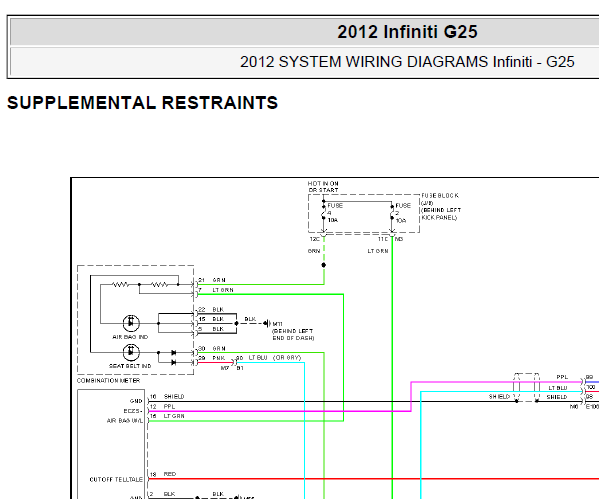Image resolution: width=599 pixels, height=499 pixels.
Task: Click the magenta PPL wire at pin 12
Action: [279, 412]
